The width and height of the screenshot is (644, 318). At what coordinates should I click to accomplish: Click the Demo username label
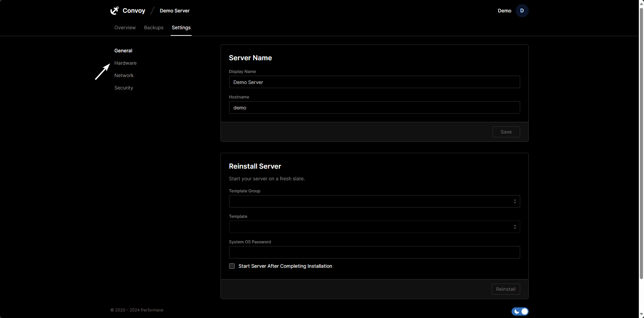(504, 11)
